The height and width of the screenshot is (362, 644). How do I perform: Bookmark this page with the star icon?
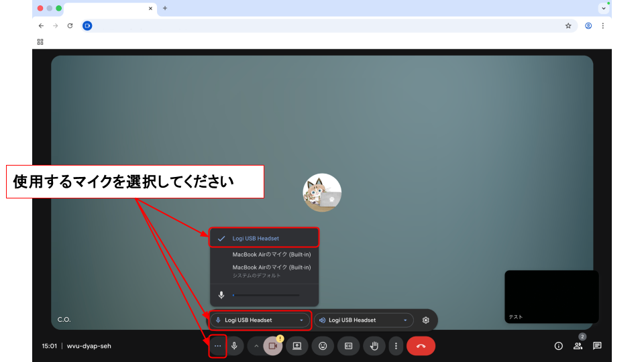point(568,25)
